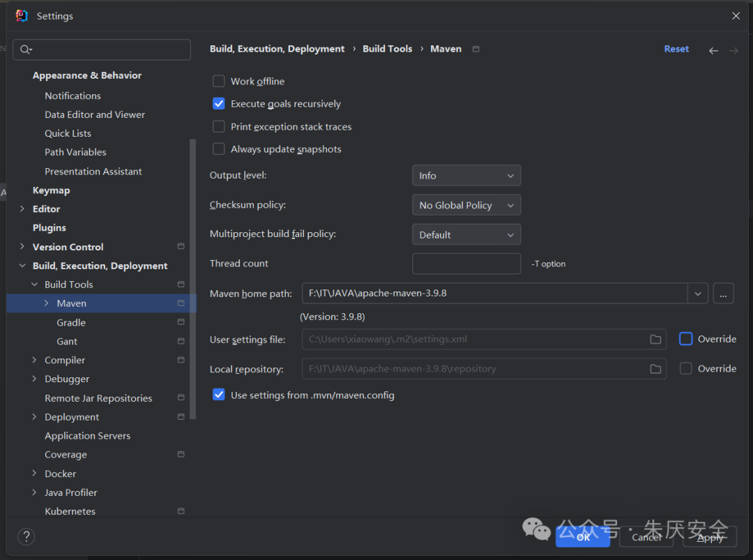Select Path Variables page
This screenshot has width=753, height=560.
point(75,152)
